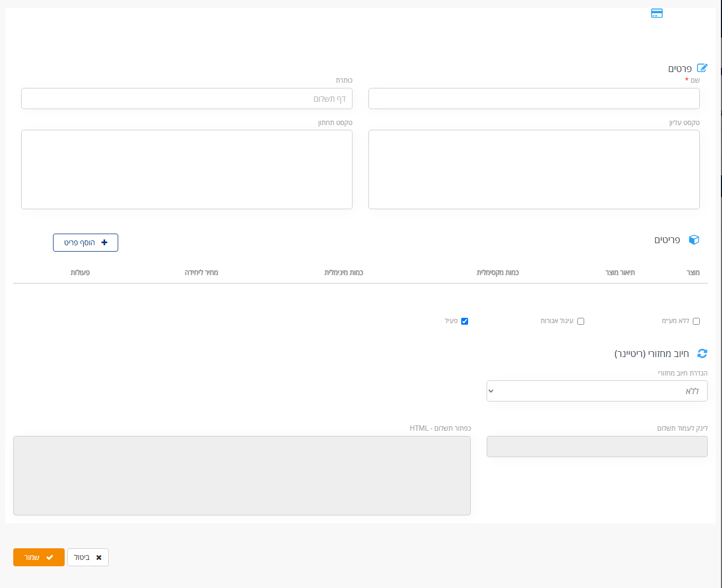This screenshot has width=722, height=588.
Task: Enable the עיגול אגורות checkbox
Action: click(580, 321)
